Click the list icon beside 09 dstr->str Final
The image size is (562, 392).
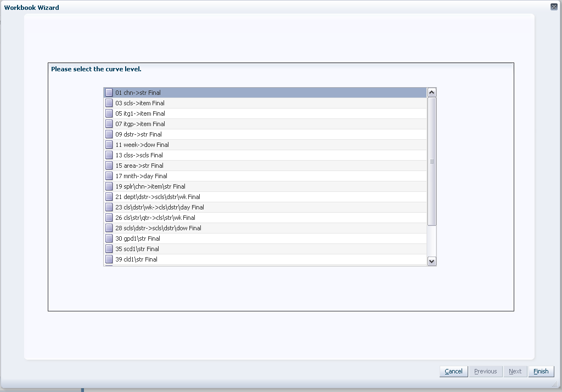(109, 134)
